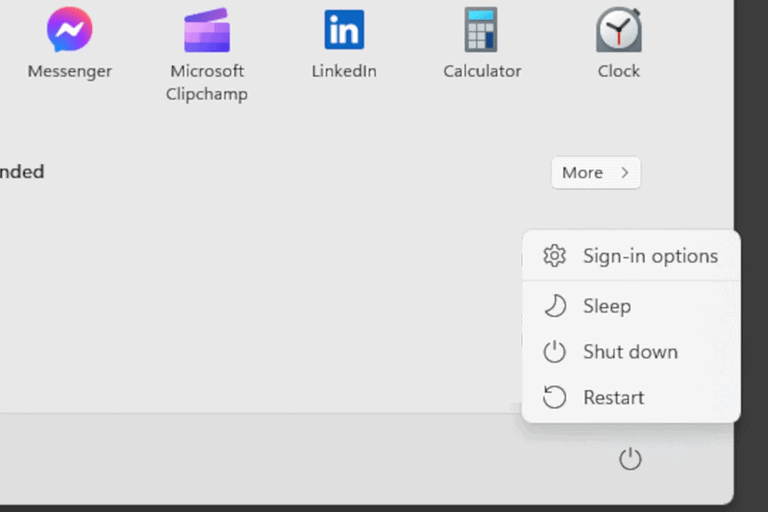Click the Microsoft Clipchamp text label
This screenshot has width=768, height=512.
[x=207, y=83]
